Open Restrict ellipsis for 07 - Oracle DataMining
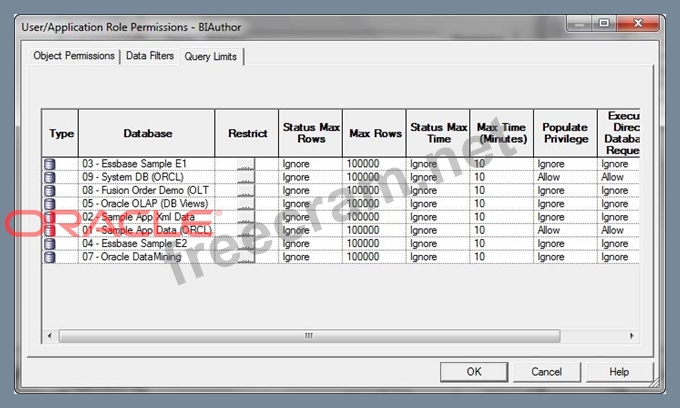This screenshot has height=408, width=680. click(x=246, y=257)
